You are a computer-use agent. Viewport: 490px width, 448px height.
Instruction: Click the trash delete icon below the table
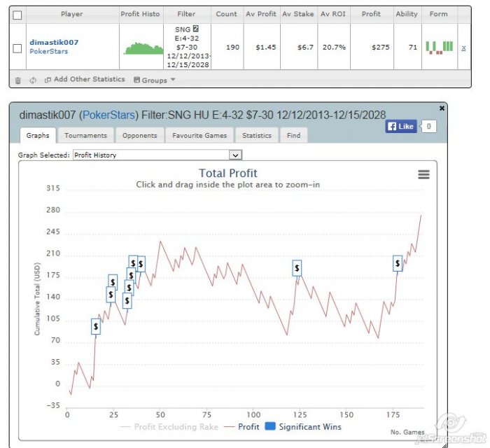[x=17, y=80]
